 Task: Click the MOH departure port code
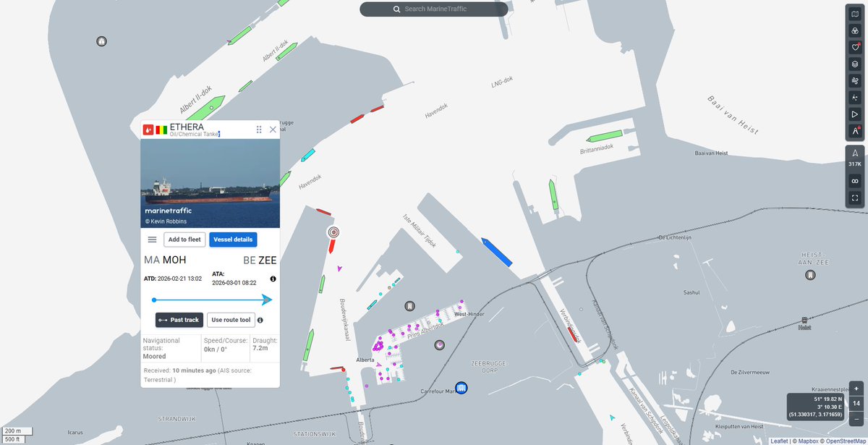coord(174,260)
